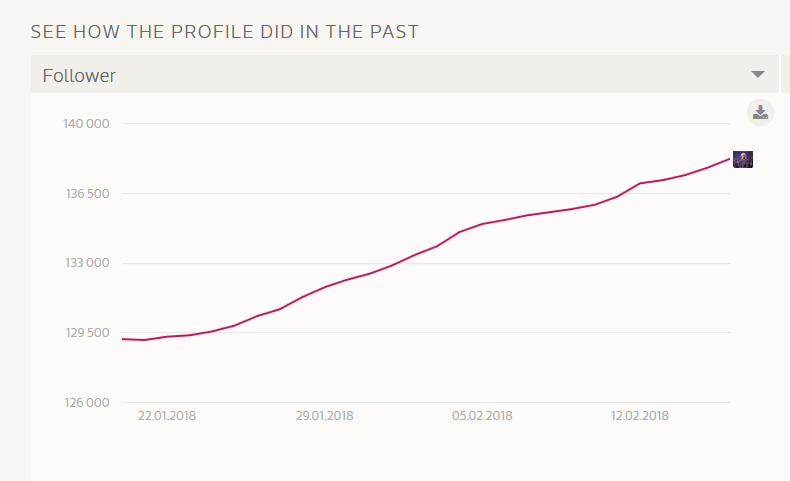790x481 pixels.
Task: Click the follower line above 29.01.2018
Action: [x=324, y=287]
